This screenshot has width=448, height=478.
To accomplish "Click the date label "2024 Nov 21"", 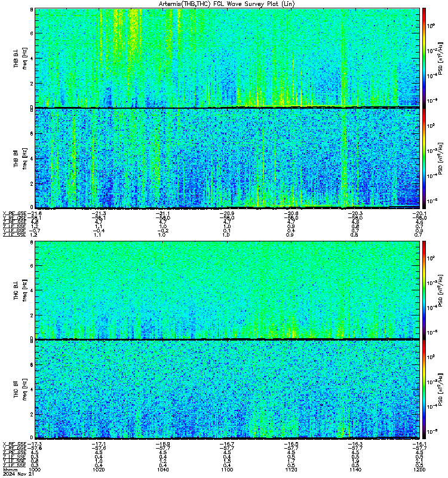I will [x=19, y=474].
